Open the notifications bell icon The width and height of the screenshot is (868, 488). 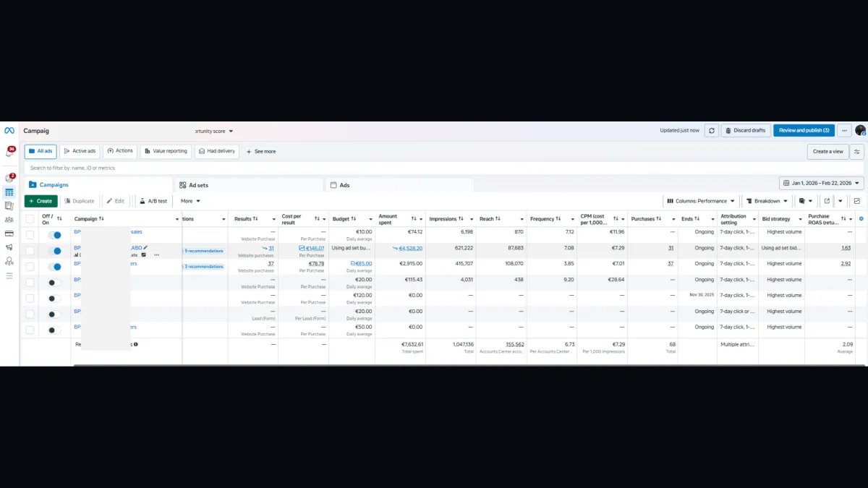[10, 153]
